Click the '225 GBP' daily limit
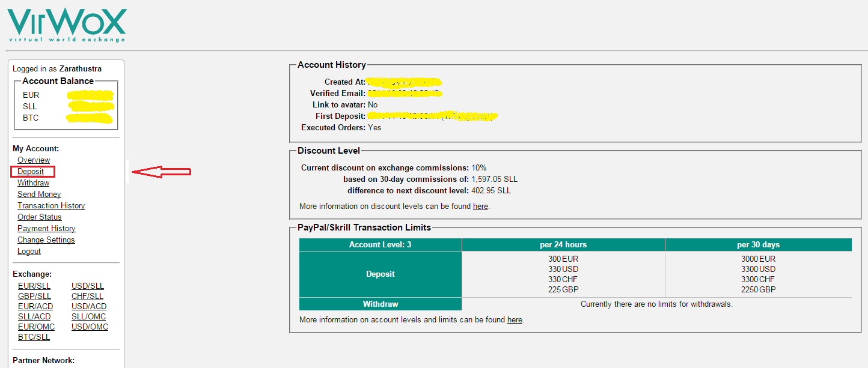The image size is (868, 368). click(x=563, y=289)
